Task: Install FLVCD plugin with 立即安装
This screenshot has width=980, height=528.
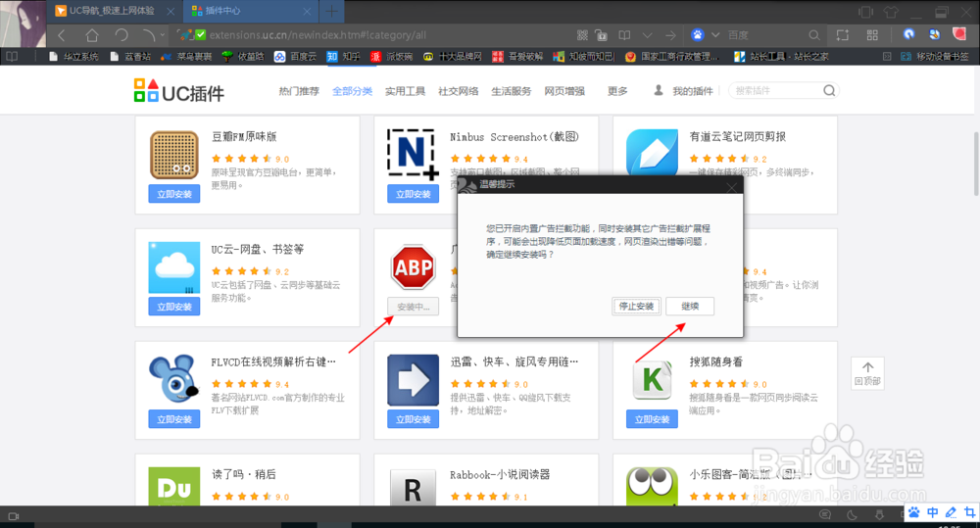Action: [x=174, y=419]
